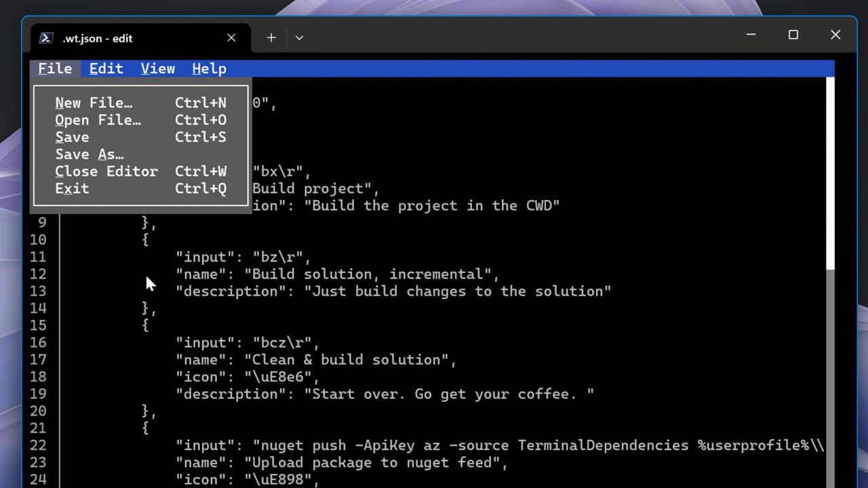Click the Ctrl+O shortcut label

pyautogui.click(x=201, y=120)
